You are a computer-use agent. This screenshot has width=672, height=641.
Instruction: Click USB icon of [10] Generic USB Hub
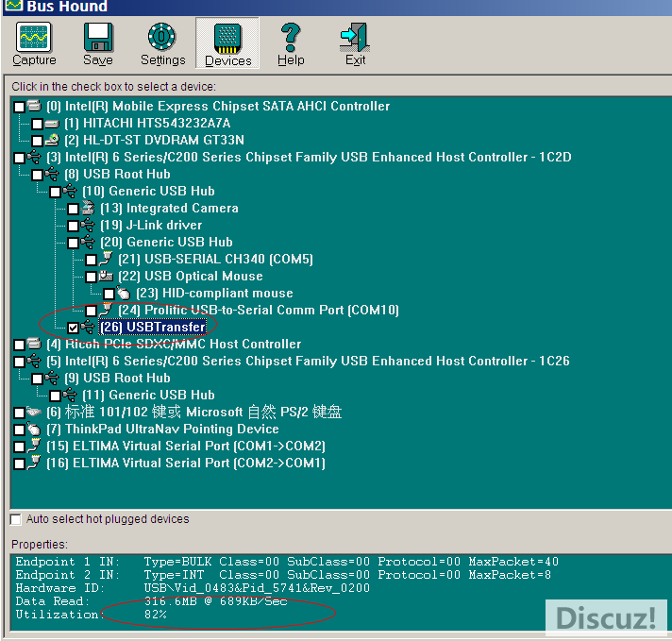pos(70,191)
